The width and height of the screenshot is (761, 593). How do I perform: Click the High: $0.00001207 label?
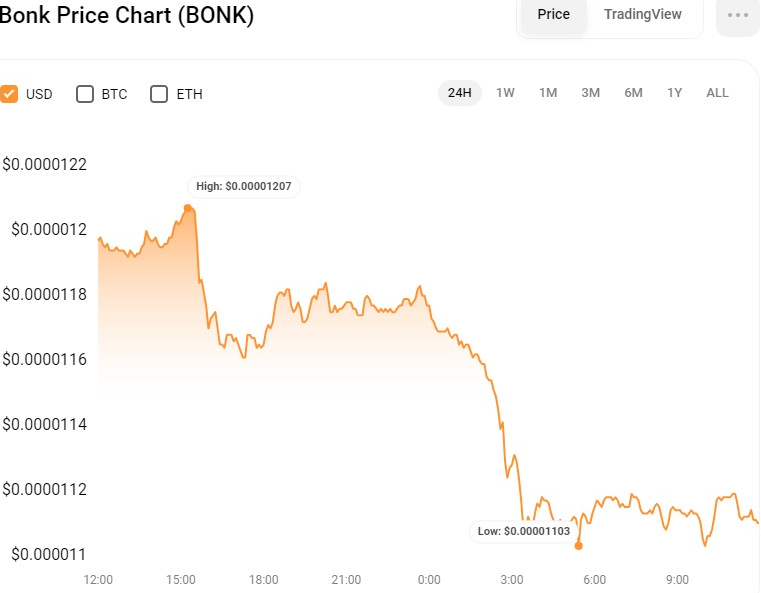[x=244, y=186]
